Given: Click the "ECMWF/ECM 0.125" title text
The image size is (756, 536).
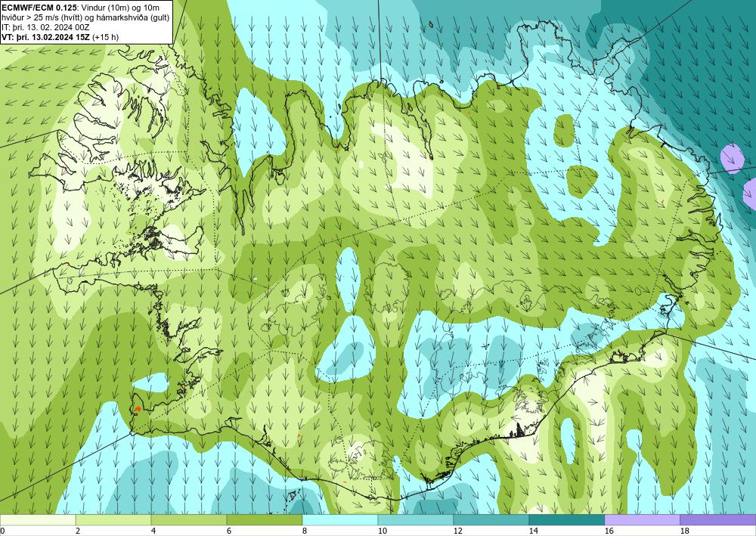Looking at the screenshot, I should click(39, 8).
